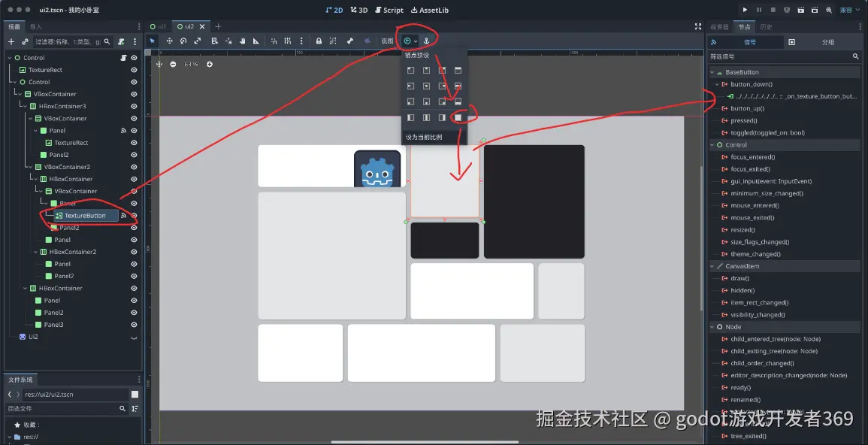
Task: Click the anchor icon next to presets
Action: 426,41
